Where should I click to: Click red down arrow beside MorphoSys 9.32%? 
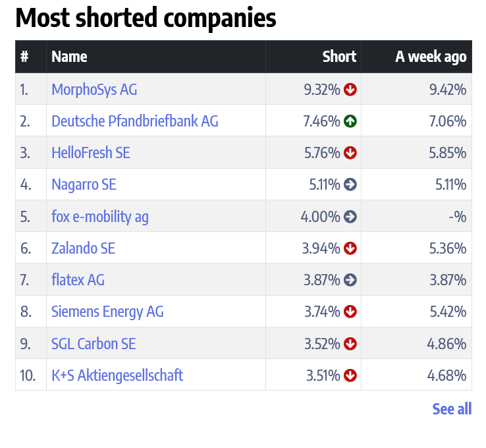click(350, 90)
